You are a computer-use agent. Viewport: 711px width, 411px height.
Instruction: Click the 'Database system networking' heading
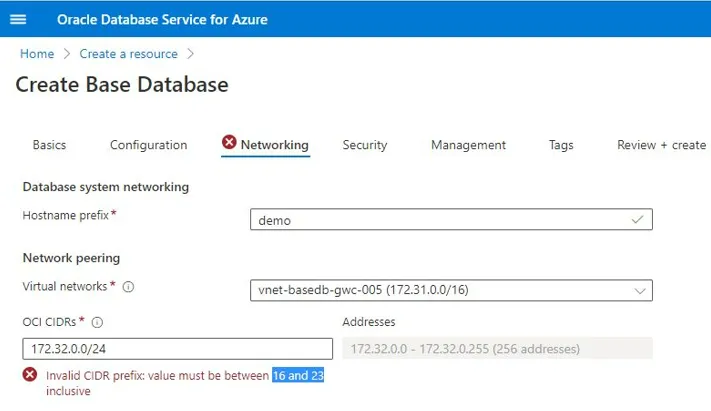(106, 187)
